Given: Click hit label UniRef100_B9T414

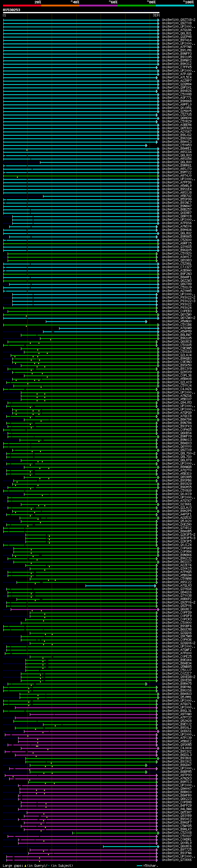Looking at the screenshot, I should [177, 40].
